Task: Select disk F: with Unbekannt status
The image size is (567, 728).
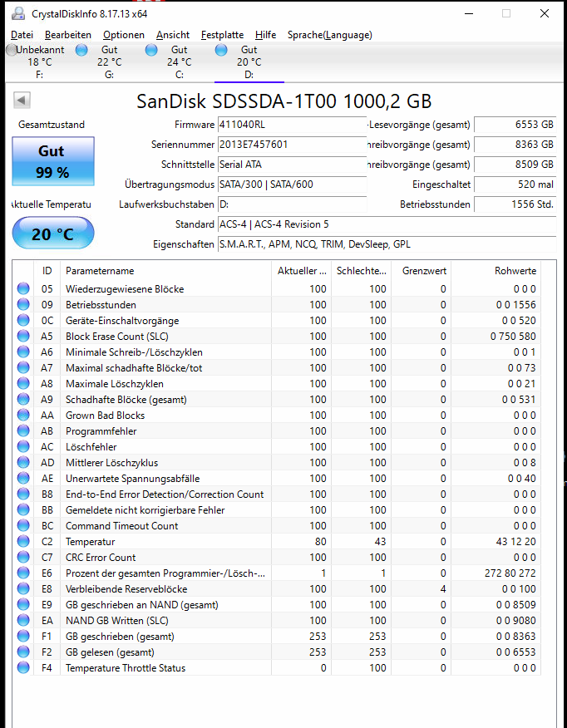Action: pyautogui.click(x=39, y=62)
